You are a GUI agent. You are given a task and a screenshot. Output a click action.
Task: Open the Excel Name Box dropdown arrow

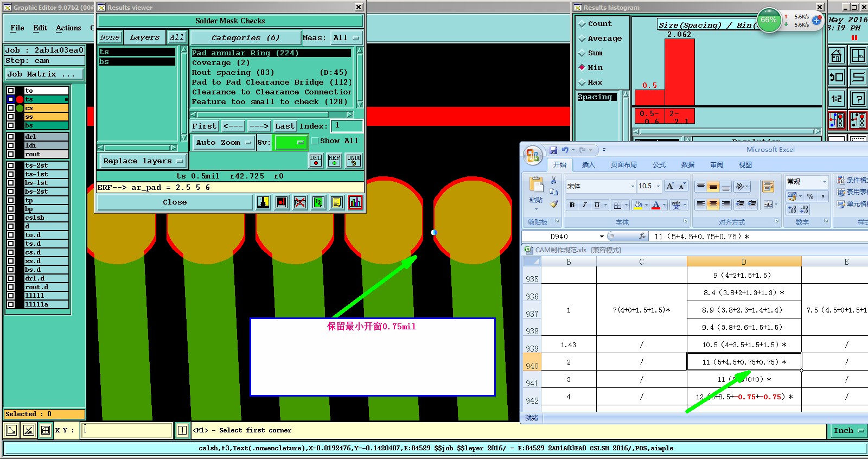point(602,237)
